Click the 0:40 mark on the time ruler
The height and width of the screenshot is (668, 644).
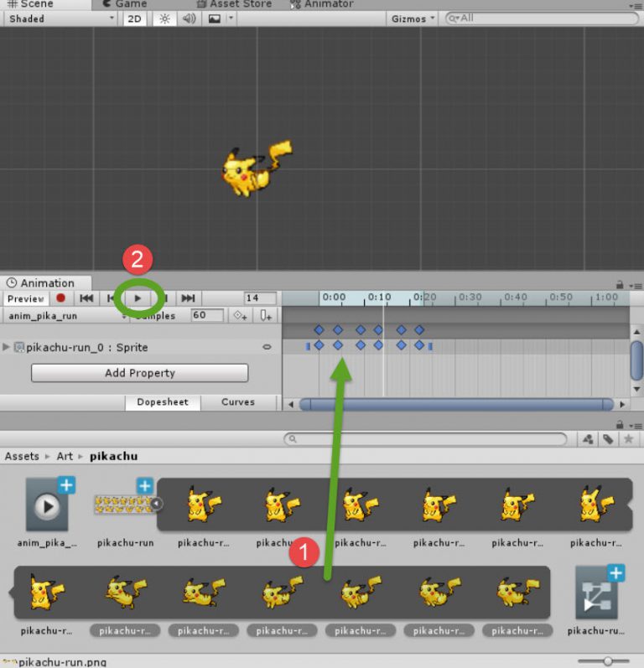coord(516,297)
